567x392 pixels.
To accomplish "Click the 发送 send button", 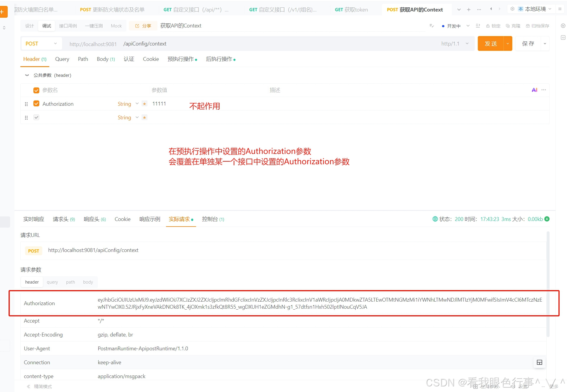I will pos(490,43).
